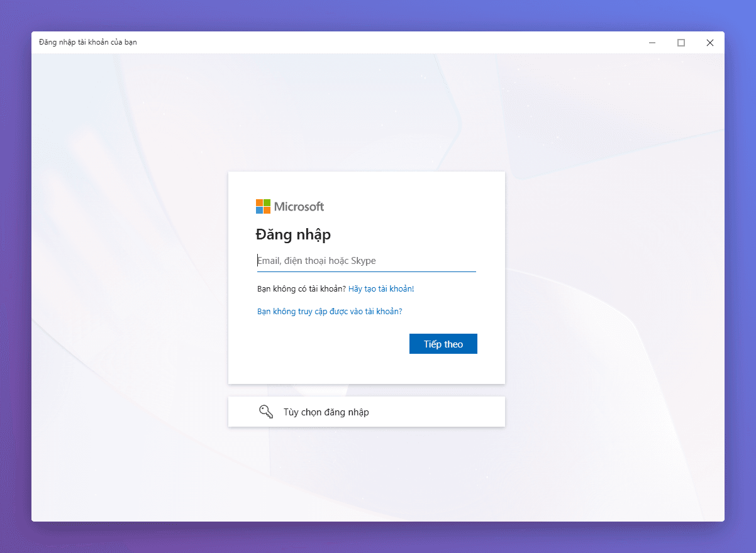Click the minimize icon in the title bar
Viewport: 756px width, 553px height.
click(652, 42)
